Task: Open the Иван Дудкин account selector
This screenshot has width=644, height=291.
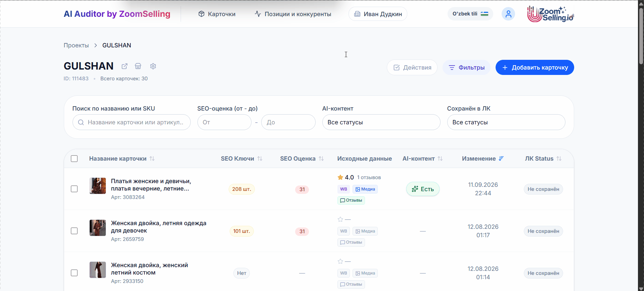Action: tap(378, 14)
